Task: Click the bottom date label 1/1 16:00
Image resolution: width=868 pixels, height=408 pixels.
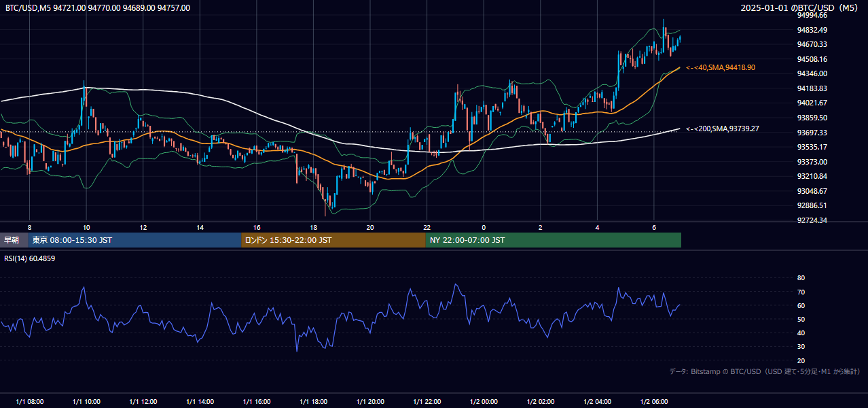Action: click(257, 402)
